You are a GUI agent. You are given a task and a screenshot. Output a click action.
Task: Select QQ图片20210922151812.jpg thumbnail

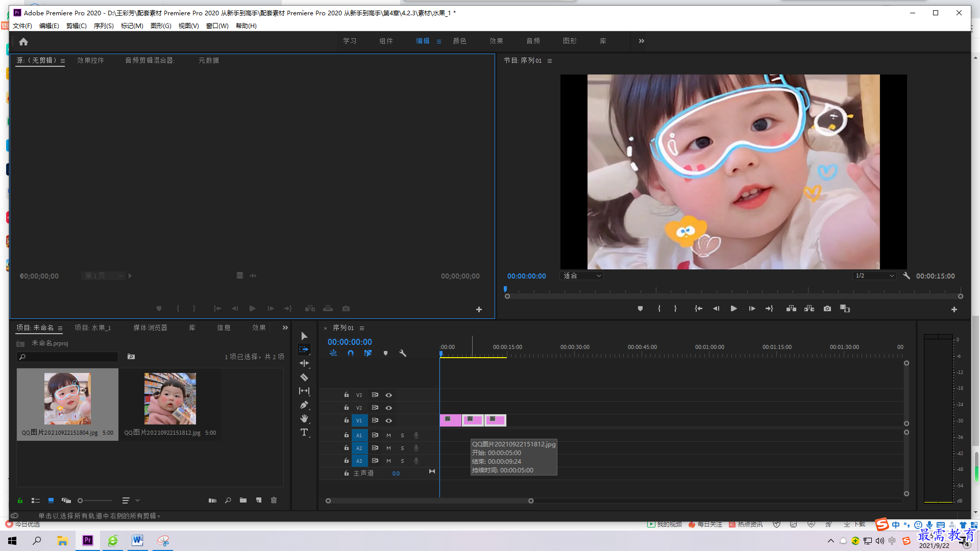click(170, 398)
